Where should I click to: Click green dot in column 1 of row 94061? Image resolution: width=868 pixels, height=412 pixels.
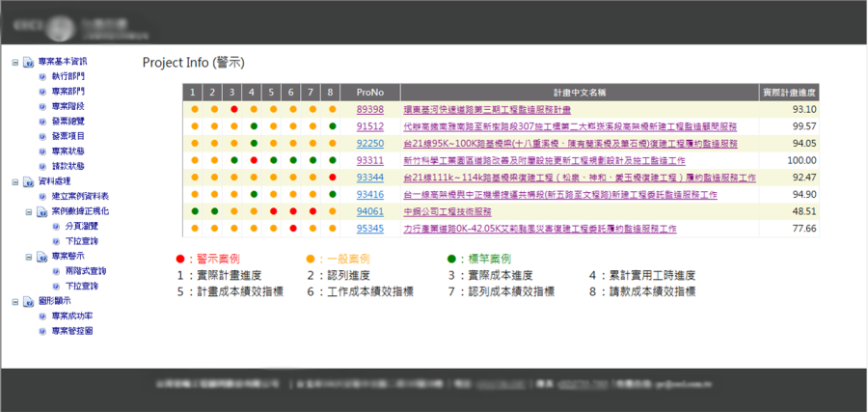tap(193, 211)
